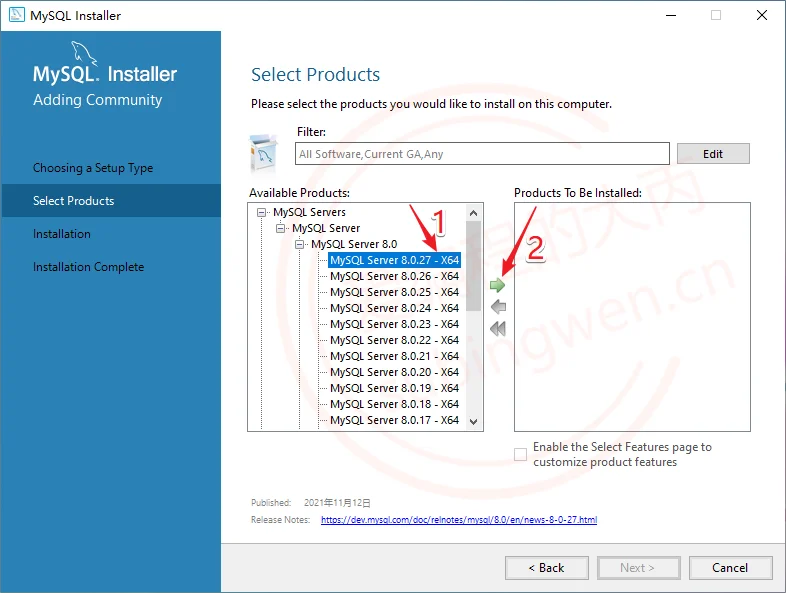Select MySQL Server 8.0.22 - X64
The image size is (786, 593).
click(x=395, y=340)
